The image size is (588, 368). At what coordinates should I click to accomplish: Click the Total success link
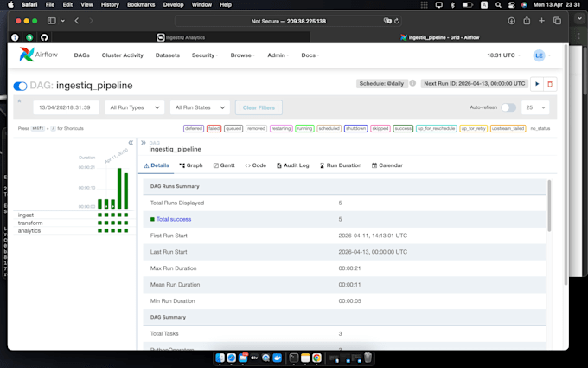point(174,219)
